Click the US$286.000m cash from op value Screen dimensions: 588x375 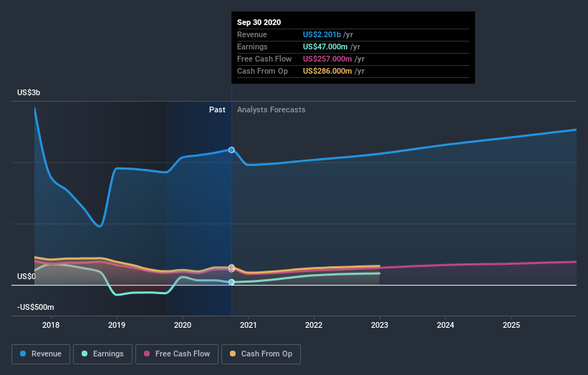tap(327, 71)
